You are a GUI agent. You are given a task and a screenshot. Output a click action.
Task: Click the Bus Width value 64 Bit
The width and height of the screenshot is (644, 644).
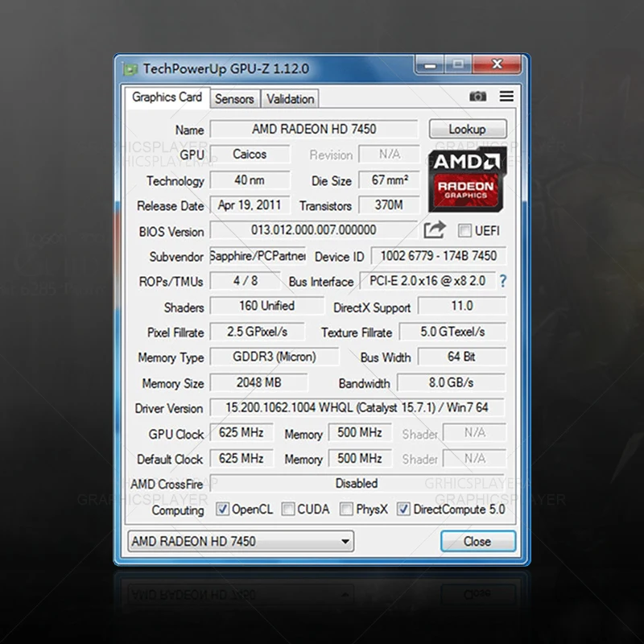click(x=461, y=357)
